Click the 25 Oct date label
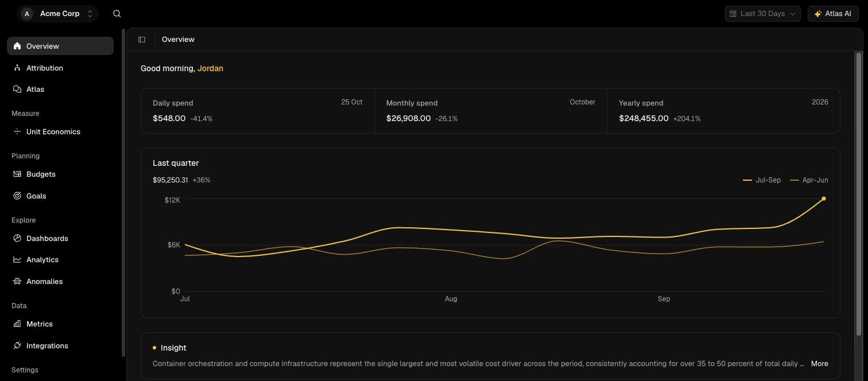The width and height of the screenshot is (868, 381). [351, 102]
